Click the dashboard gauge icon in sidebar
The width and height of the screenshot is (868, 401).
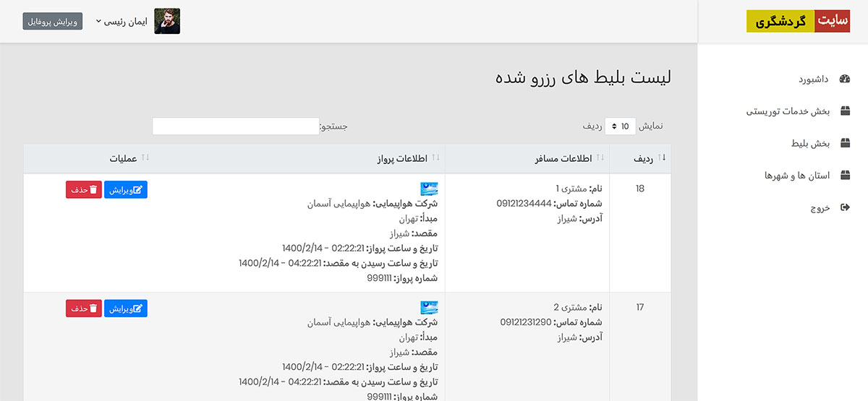[845, 79]
